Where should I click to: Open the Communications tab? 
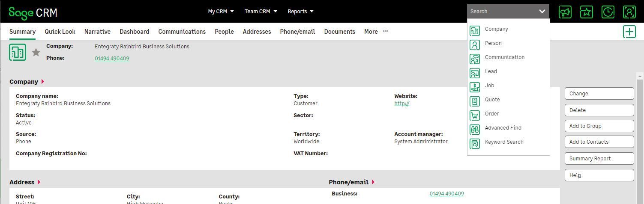[182, 32]
